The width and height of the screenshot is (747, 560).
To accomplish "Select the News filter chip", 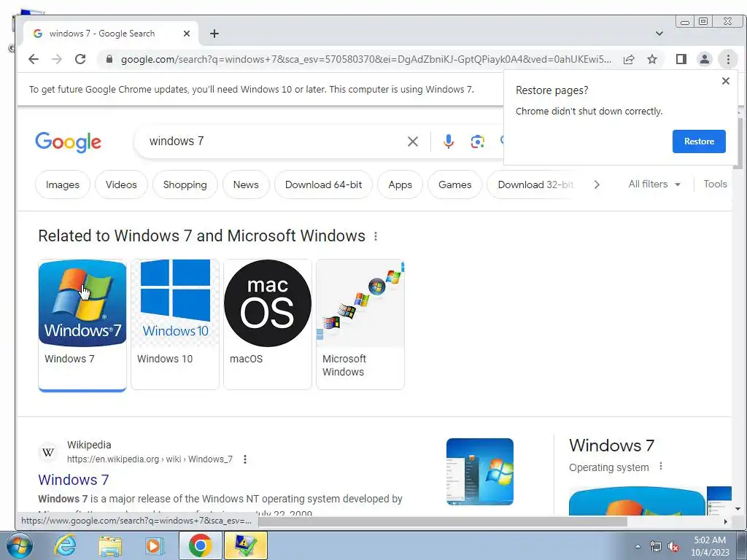I will coord(246,184).
